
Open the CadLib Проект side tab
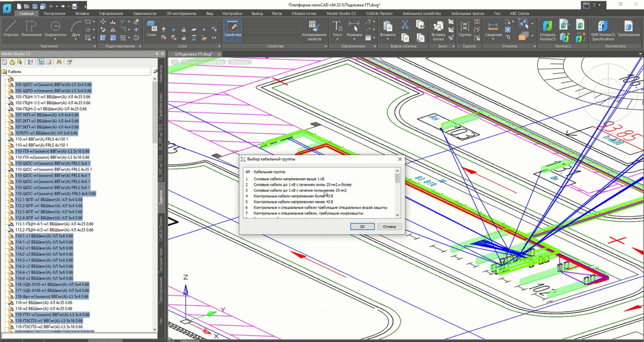(161, 228)
